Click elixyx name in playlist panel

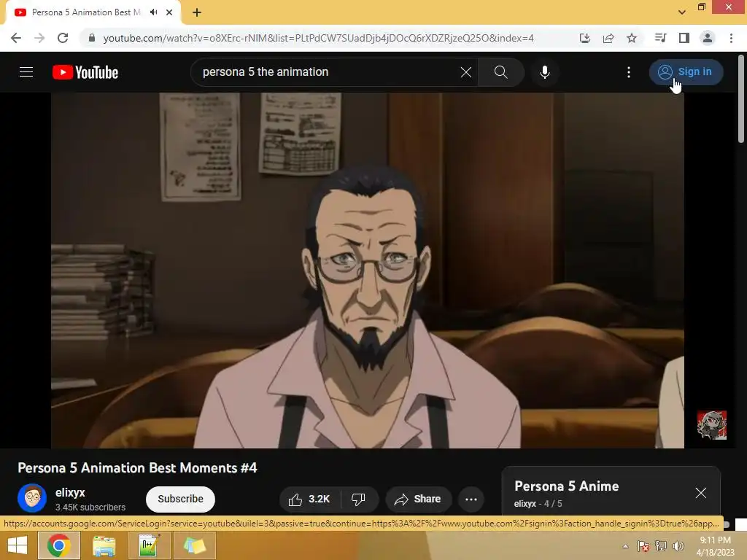pos(525,504)
